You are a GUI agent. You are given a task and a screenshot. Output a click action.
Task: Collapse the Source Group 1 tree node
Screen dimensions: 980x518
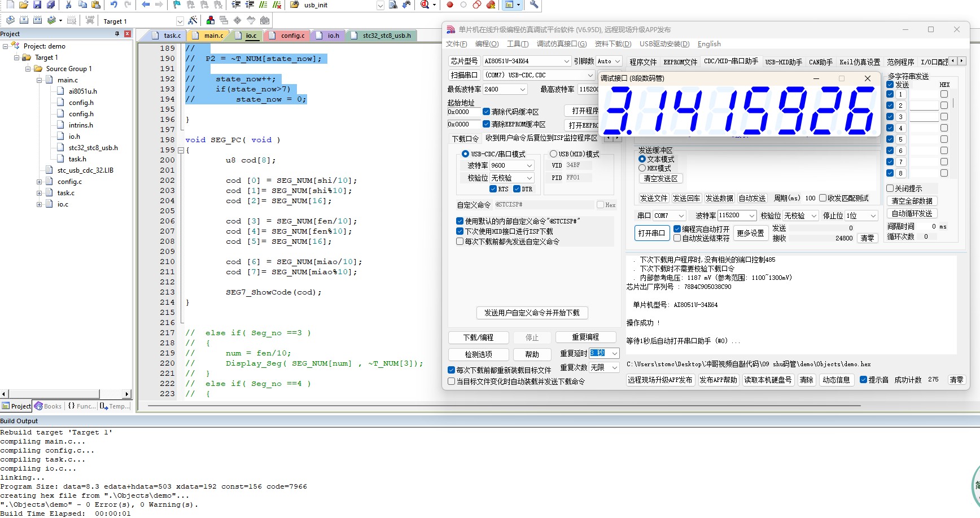[x=28, y=69]
